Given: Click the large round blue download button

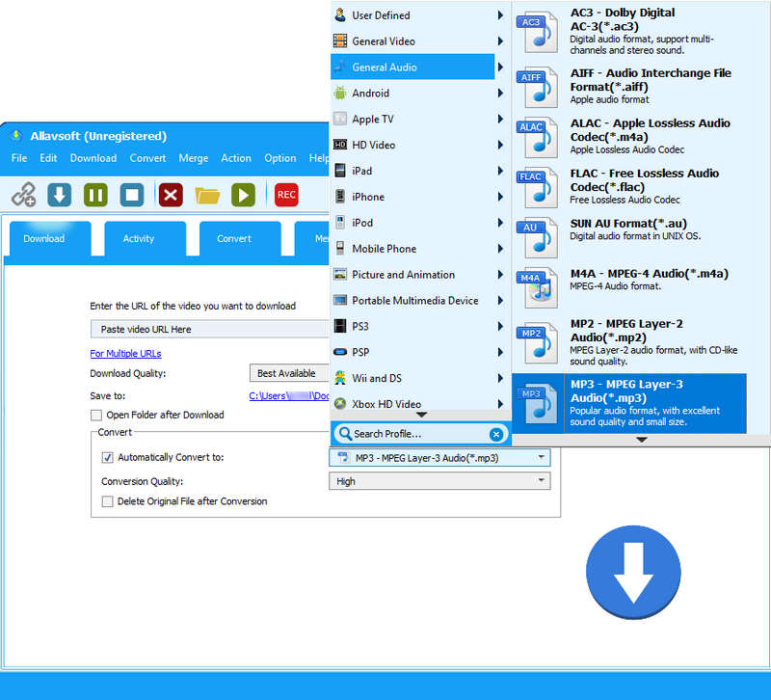Looking at the screenshot, I should click(633, 574).
